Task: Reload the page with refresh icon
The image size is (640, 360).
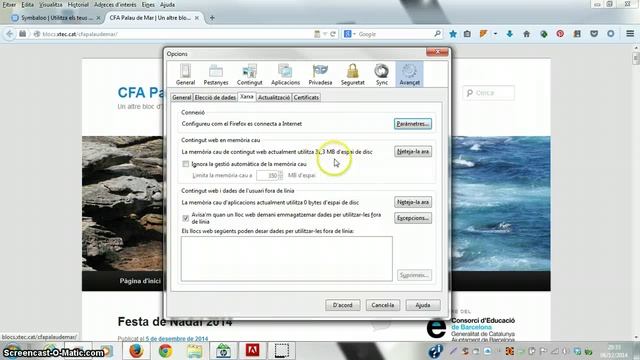Action: pos(333,34)
